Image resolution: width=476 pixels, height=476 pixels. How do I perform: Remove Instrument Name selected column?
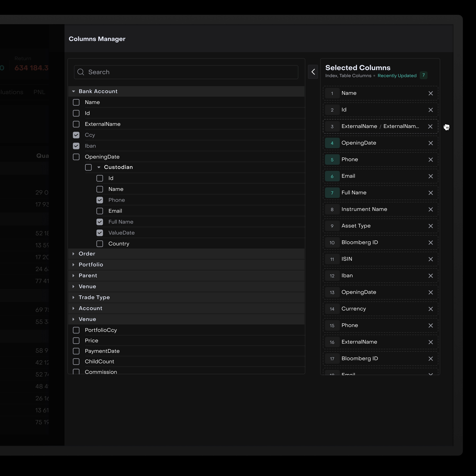click(x=430, y=209)
